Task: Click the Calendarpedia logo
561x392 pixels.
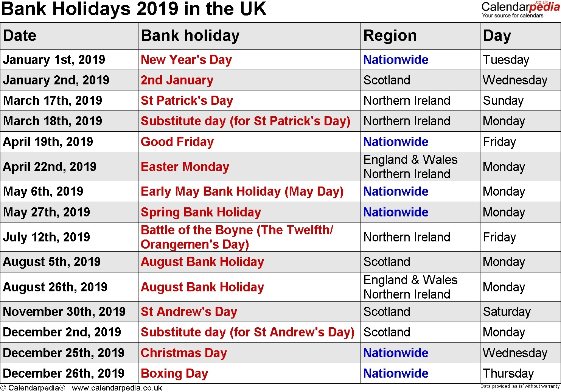Action: tap(521, 9)
